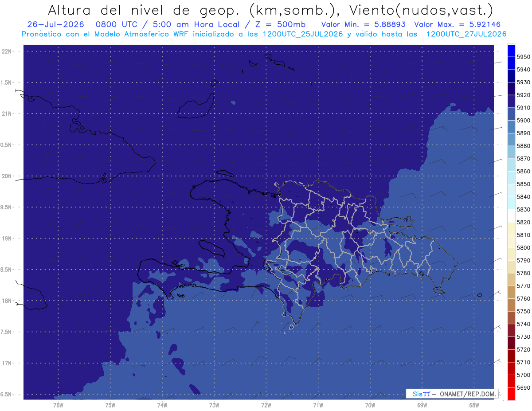This screenshot has height=411, width=532.
Task: Click the '22N' latitude label
Action: pos(8,51)
